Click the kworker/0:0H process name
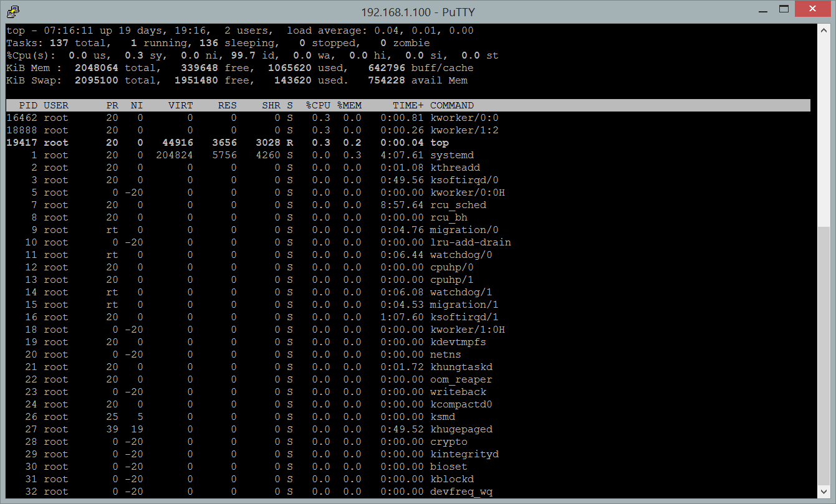Image resolution: width=836 pixels, height=504 pixels. pos(468,193)
